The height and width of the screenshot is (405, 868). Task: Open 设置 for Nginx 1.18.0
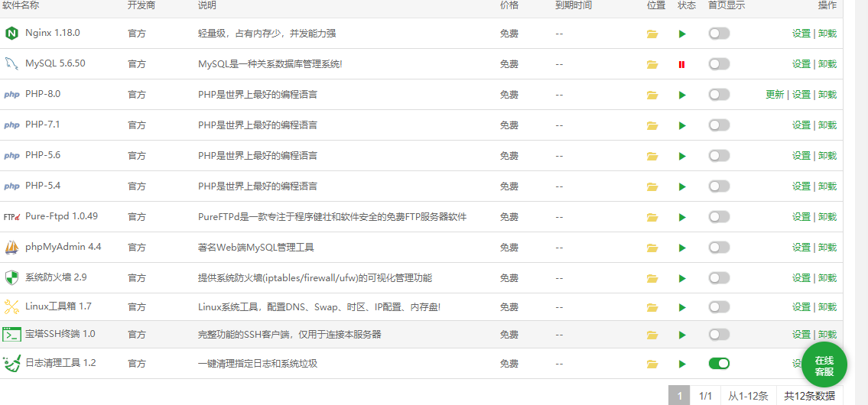pyautogui.click(x=801, y=34)
